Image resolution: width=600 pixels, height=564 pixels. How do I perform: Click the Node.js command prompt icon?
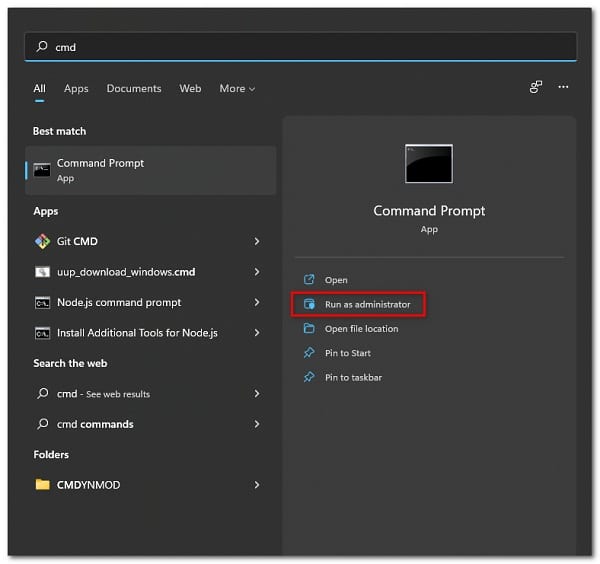(42, 302)
